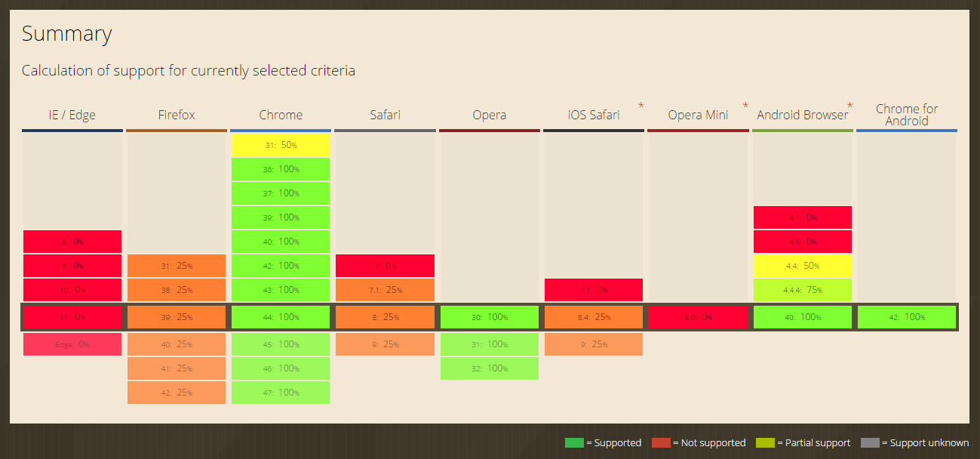Image resolution: width=980 pixels, height=459 pixels.
Task: Click the gray Support unknown legend swatch
Action: [x=870, y=442]
